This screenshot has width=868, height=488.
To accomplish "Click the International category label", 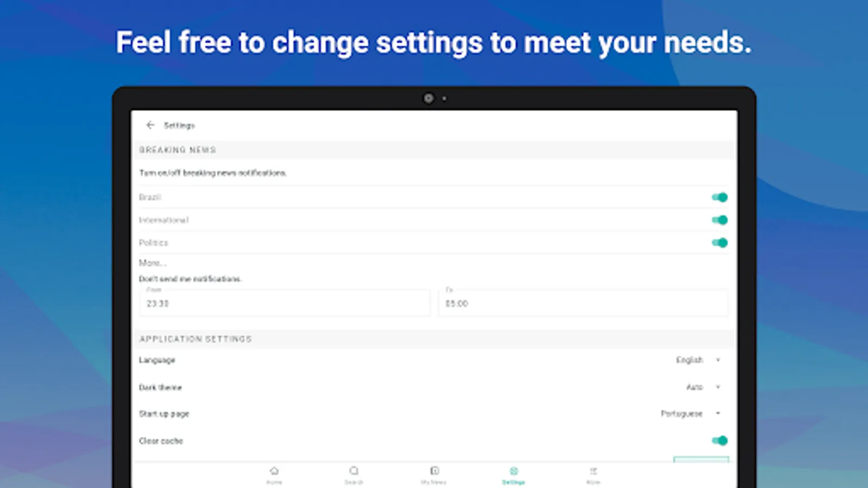I will [164, 220].
